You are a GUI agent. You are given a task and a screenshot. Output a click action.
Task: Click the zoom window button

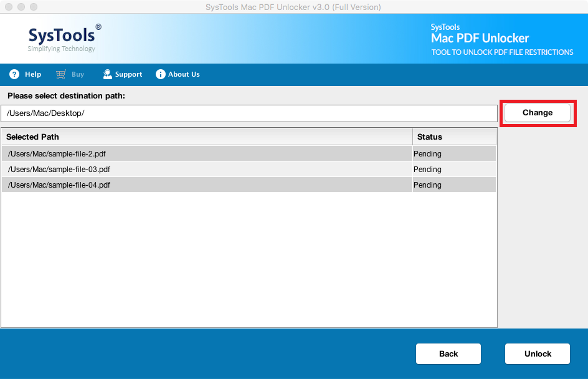click(34, 7)
